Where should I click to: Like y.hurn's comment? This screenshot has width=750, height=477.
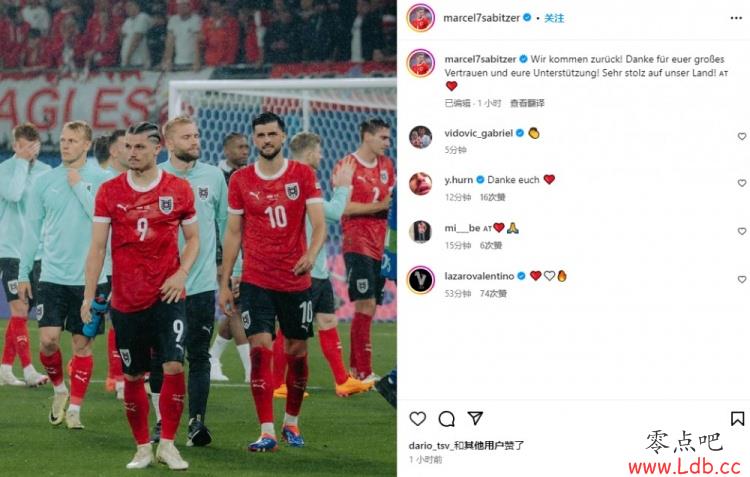(x=742, y=183)
